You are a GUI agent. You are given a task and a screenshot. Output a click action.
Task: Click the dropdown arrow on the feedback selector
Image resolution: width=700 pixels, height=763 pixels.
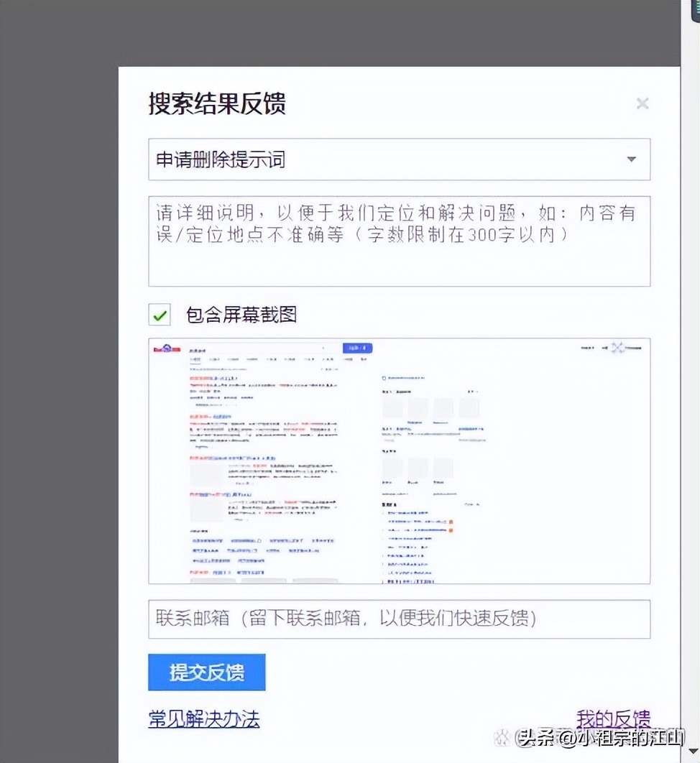click(x=631, y=159)
